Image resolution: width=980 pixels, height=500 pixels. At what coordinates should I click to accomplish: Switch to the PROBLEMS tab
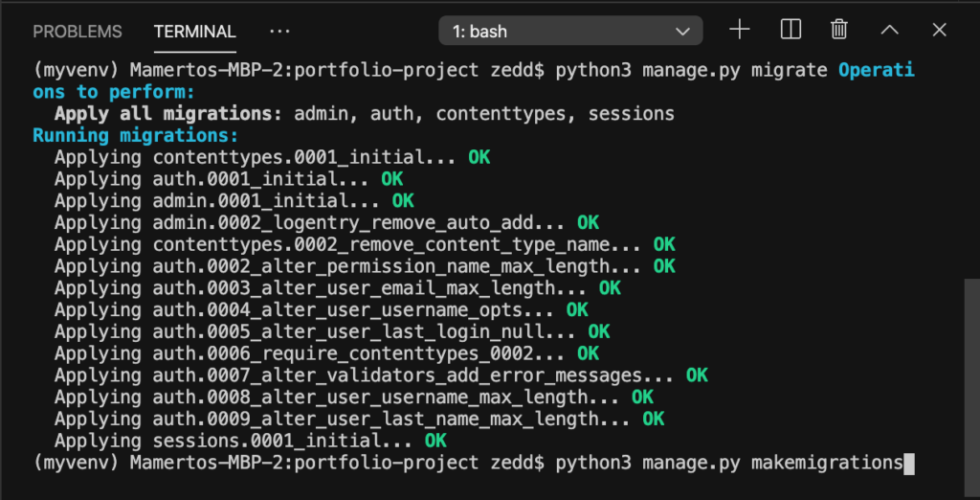(x=78, y=32)
